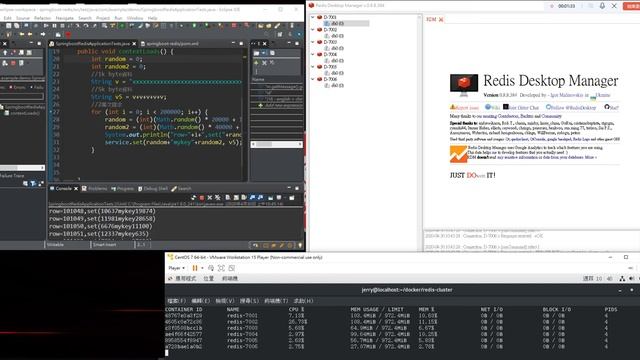Image resolution: width=640 pixels, height=360 pixels.
Task: Open the Refactor menu in Eclipse
Action: (42, 18)
